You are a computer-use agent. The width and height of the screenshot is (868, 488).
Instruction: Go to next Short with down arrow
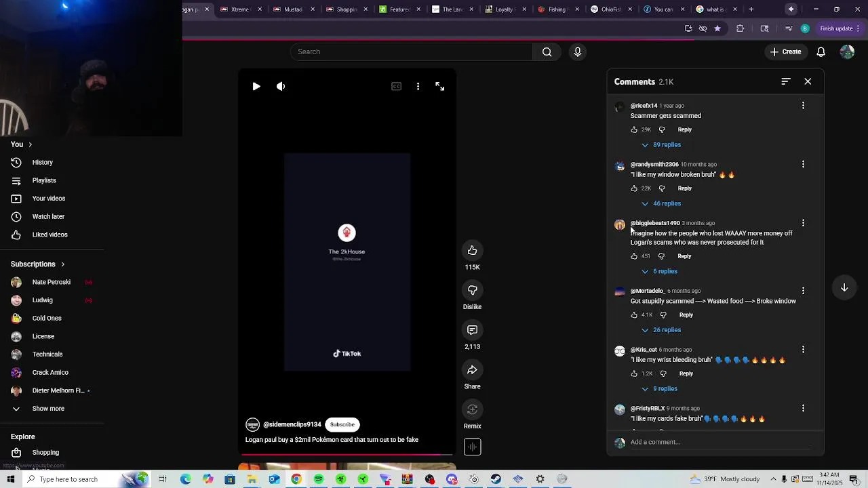pyautogui.click(x=844, y=287)
